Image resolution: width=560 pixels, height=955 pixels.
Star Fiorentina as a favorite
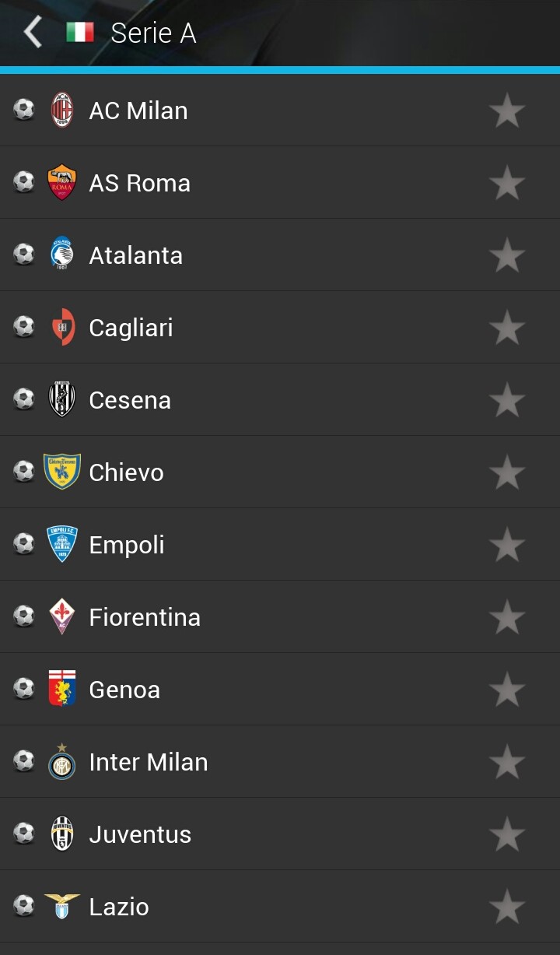pos(507,617)
